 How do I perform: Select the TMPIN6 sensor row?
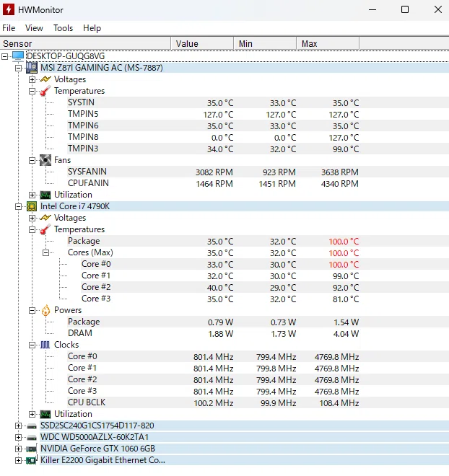coord(258,125)
